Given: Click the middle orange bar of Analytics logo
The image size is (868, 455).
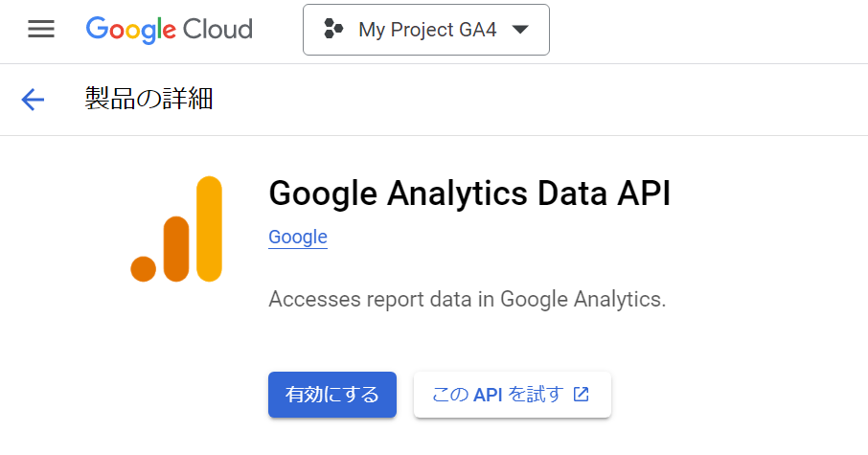Looking at the screenshot, I should coord(175,248).
